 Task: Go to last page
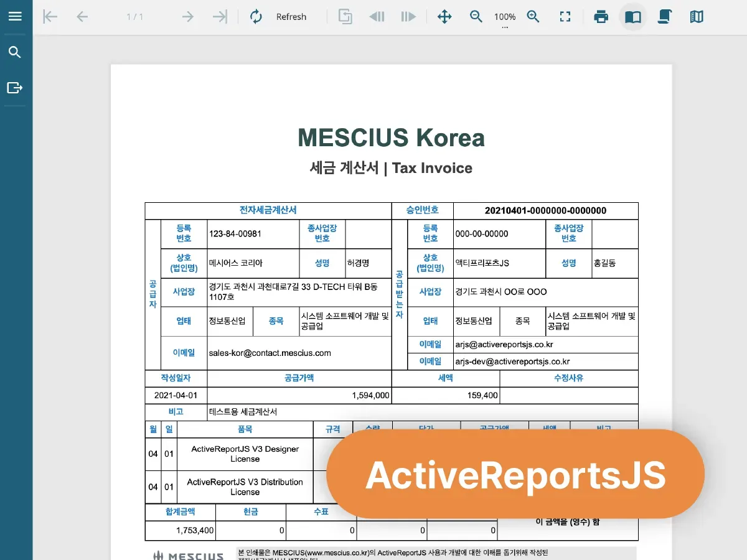click(x=220, y=17)
